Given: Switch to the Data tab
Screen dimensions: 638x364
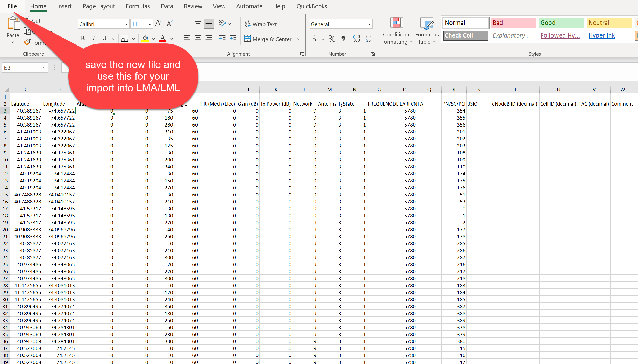Looking at the screenshot, I should click(x=167, y=6).
